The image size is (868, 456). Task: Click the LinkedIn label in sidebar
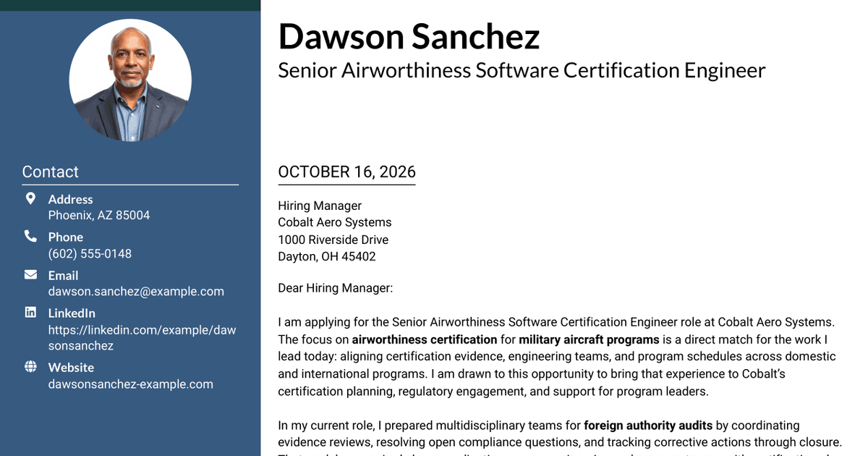[x=72, y=313]
